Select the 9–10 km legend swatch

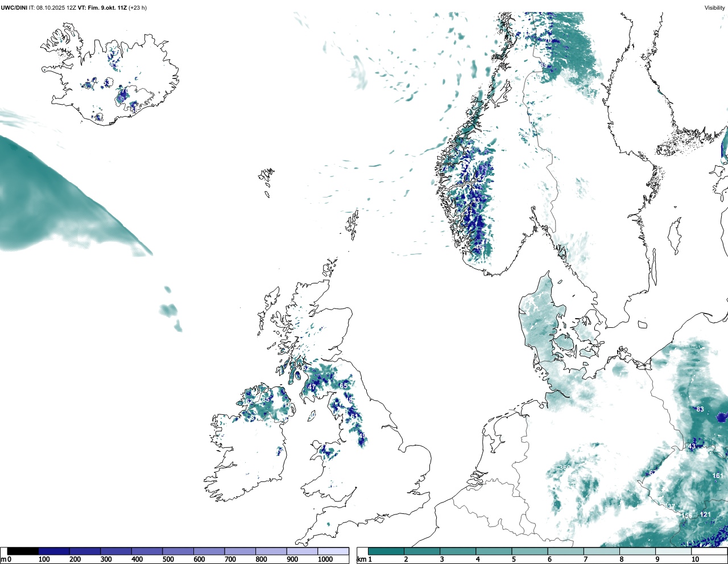point(673,551)
